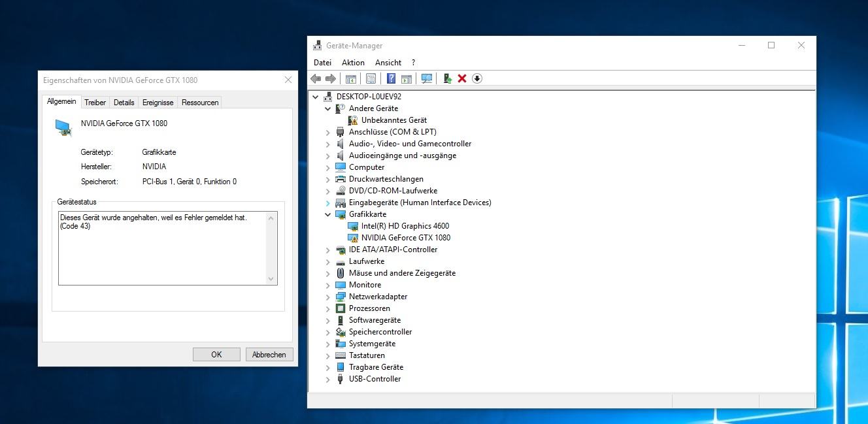Click the 'PCI-Bus 1, Gerät 0, Funktion 0' text
The width and height of the screenshot is (868, 424).
[190, 182]
